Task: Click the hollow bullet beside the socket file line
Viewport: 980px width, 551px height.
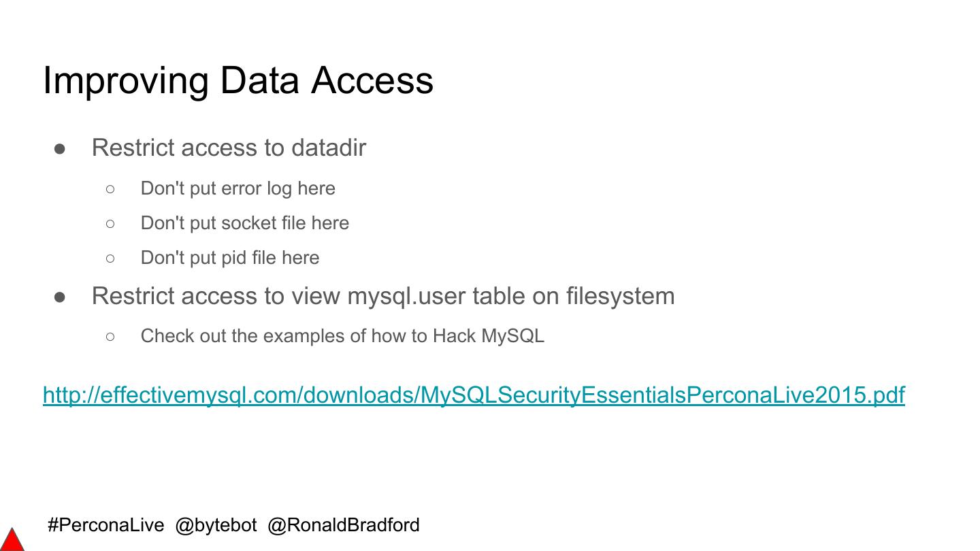Action: click(x=110, y=224)
